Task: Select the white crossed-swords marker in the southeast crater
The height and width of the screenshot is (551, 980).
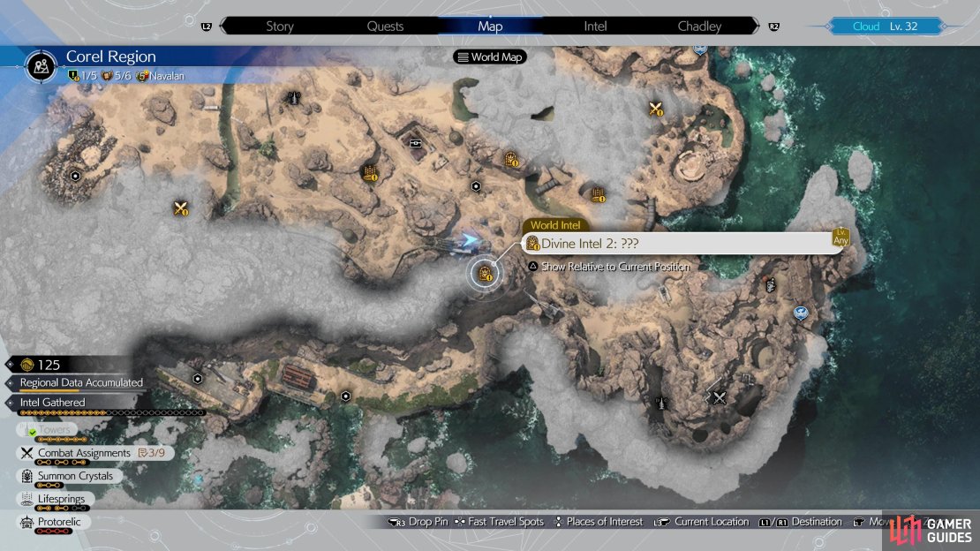Action: point(720,397)
